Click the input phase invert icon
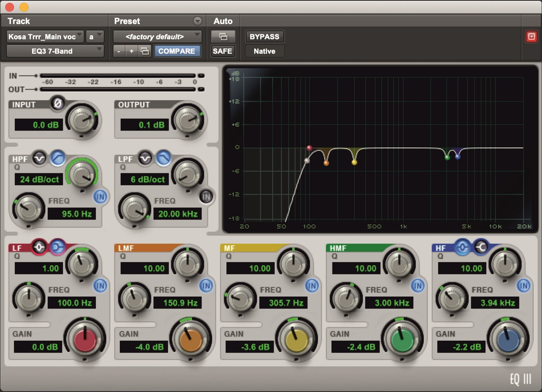 58,104
